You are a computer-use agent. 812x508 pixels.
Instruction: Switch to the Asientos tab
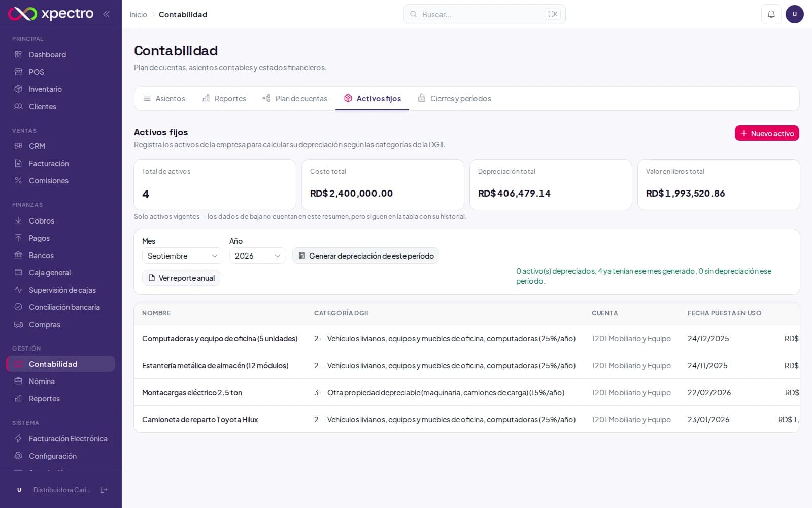[164, 99]
